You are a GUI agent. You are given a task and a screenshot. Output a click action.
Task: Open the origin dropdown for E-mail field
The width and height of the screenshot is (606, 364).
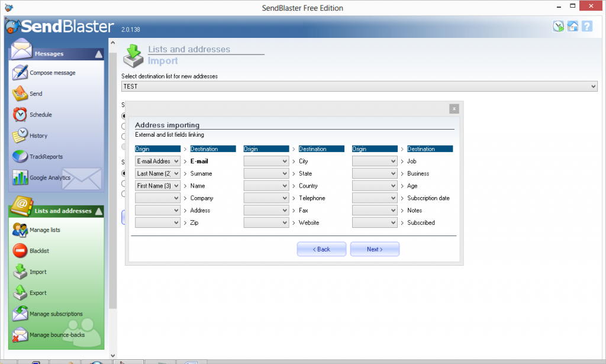pos(176,161)
